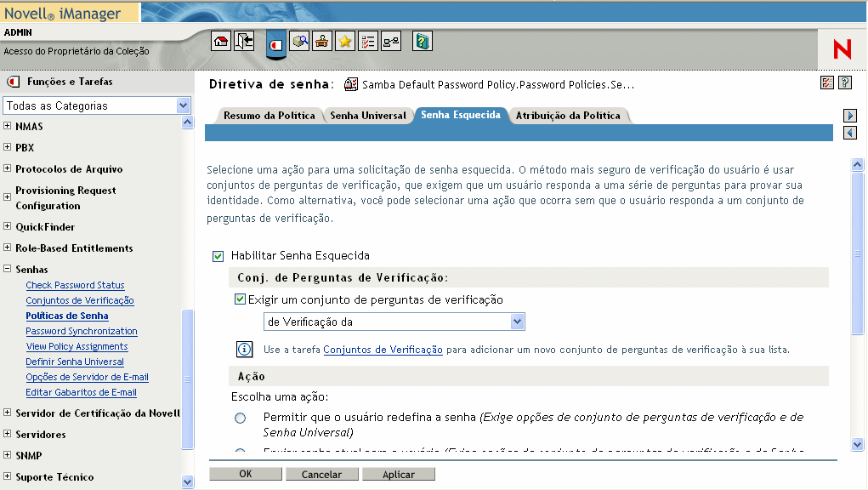Click content pane scrollbar up arrow
Viewport: 868px width, 490px height.
click(858, 164)
